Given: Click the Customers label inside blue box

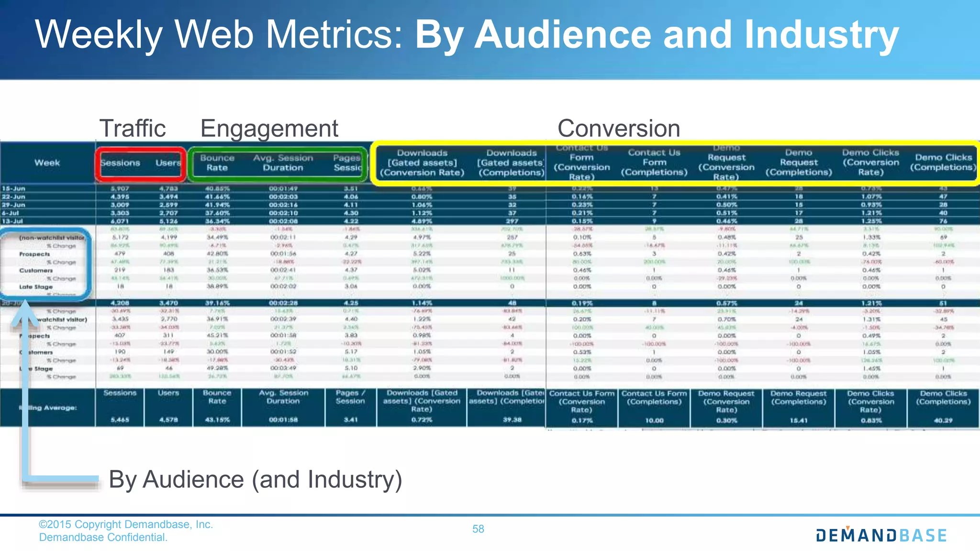Looking at the screenshot, I should (x=36, y=270).
